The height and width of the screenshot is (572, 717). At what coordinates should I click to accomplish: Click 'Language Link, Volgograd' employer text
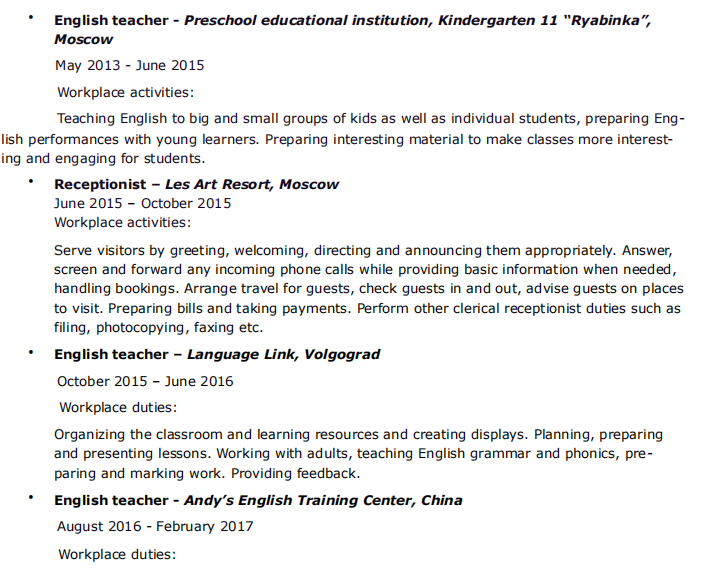click(x=284, y=354)
